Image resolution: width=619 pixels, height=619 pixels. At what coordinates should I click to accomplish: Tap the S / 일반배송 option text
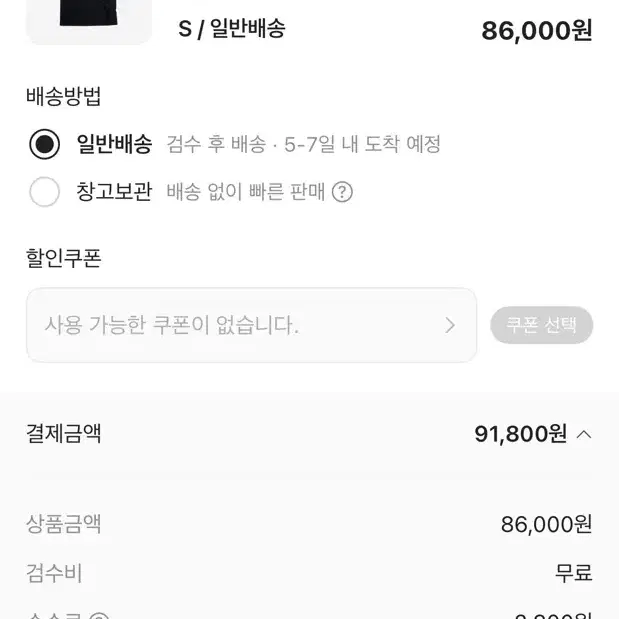tap(232, 29)
